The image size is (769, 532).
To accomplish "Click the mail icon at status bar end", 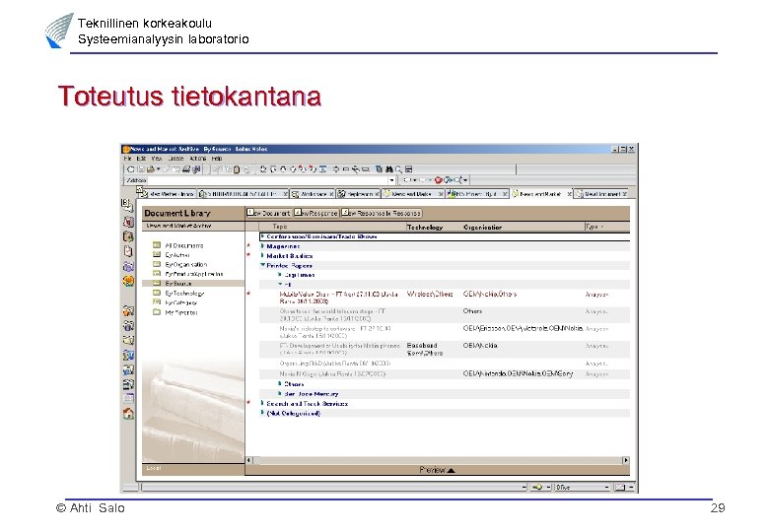I will coord(620,487).
